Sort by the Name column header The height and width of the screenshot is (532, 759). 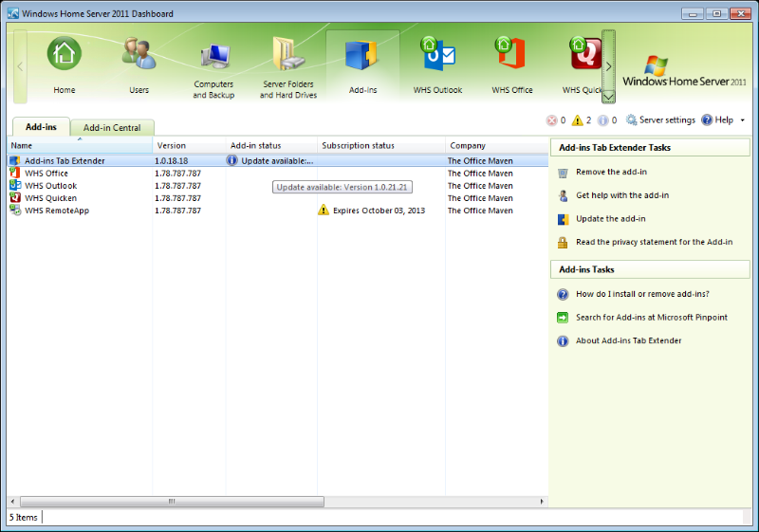[80, 145]
